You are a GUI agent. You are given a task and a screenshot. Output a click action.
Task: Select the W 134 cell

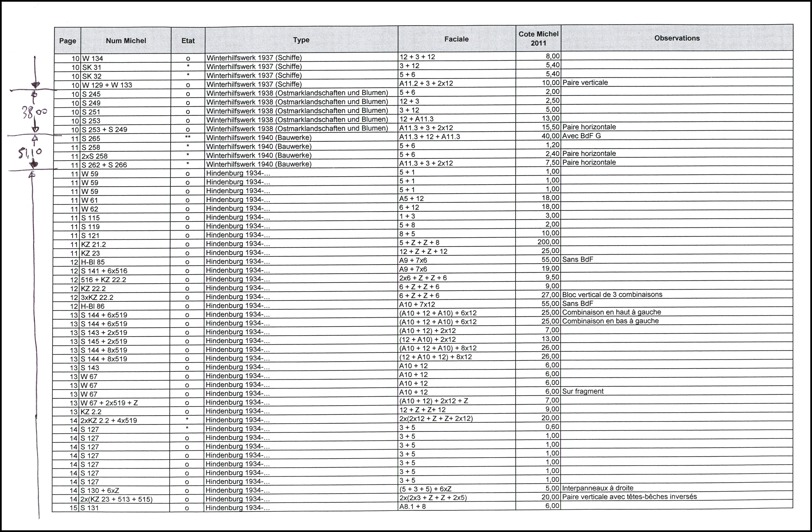(x=92, y=58)
